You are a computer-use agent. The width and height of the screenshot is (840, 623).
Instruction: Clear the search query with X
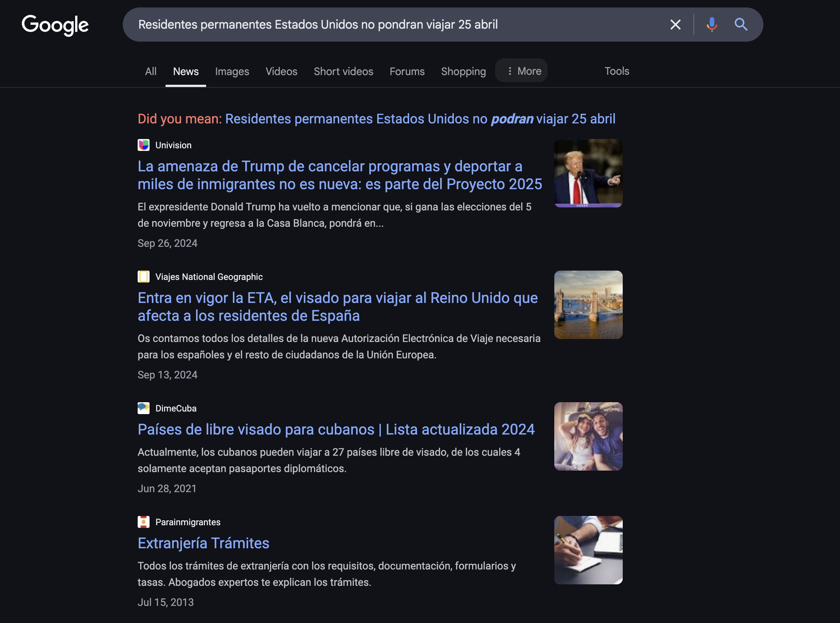[675, 25]
